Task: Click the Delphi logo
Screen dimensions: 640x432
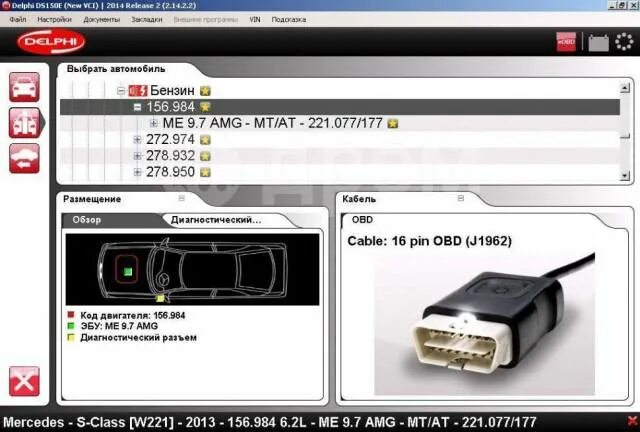Action: 51,42
